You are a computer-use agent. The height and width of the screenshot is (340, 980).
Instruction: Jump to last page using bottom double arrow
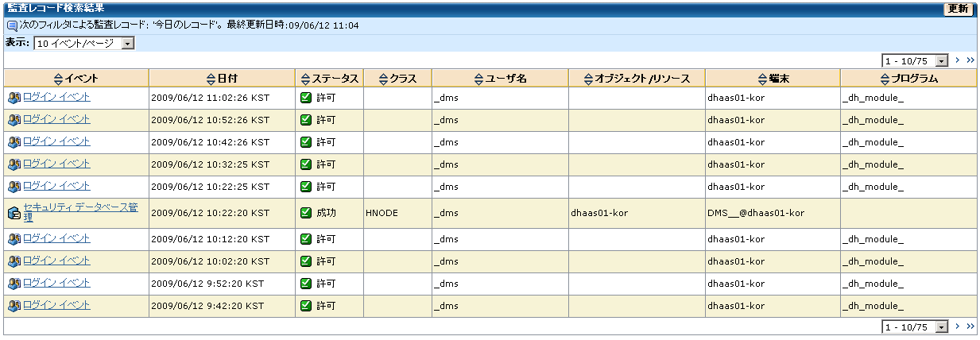coord(970,326)
